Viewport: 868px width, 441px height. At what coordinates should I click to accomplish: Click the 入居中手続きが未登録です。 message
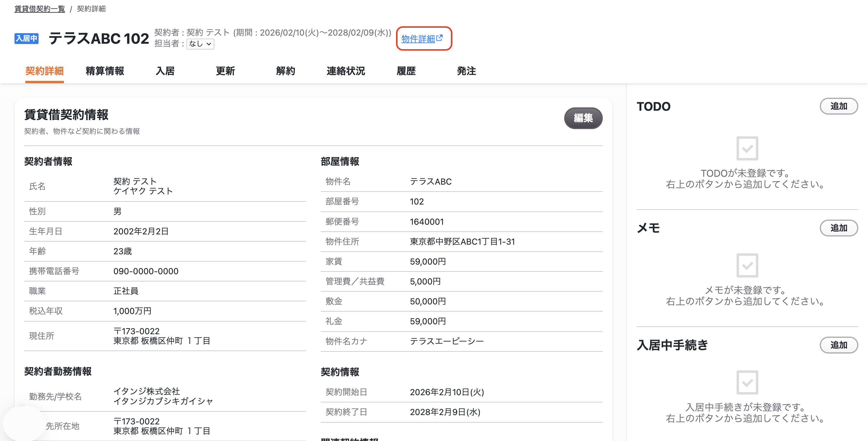pos(745,407)
